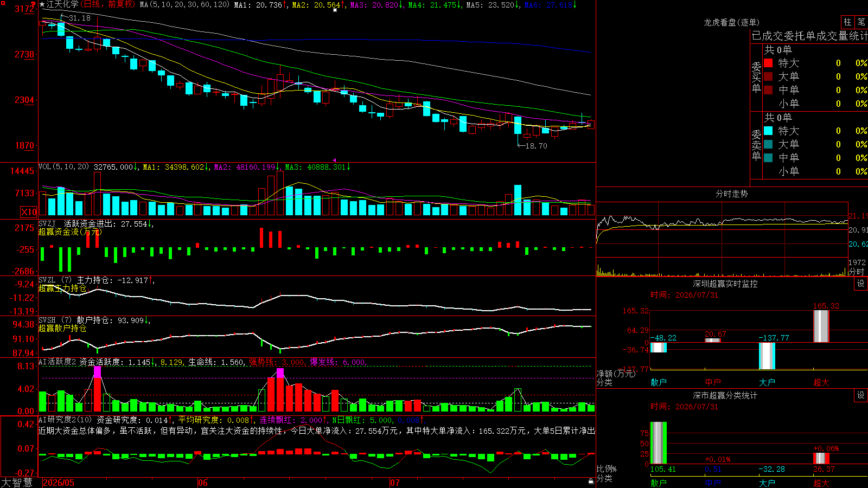Click the 委买单 vertical section label
The width and height of the screenshot is (868, 488).
point(756,78)
